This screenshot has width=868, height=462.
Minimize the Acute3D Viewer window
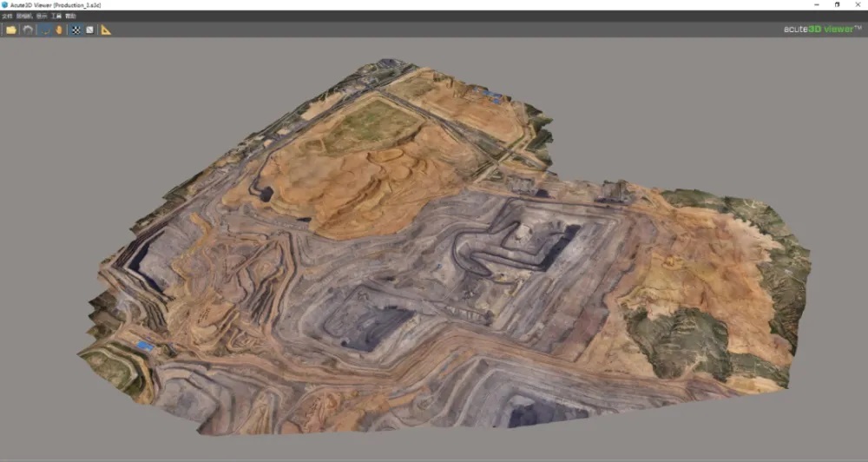(813, 4)
